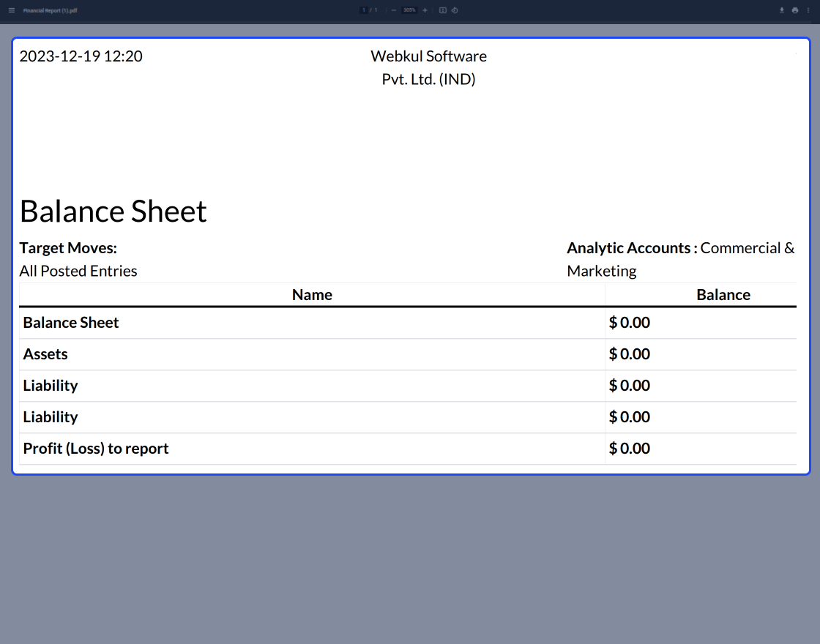Zoom out with the minus icon
This screenshot has width=820, height=644.
(394, 10)
